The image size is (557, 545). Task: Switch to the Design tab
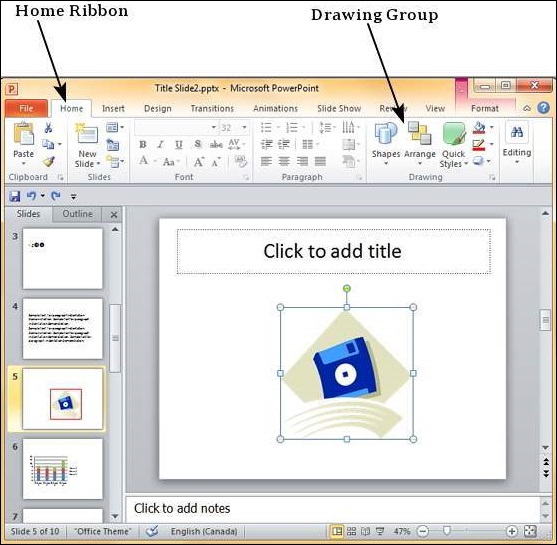(158, 108)
